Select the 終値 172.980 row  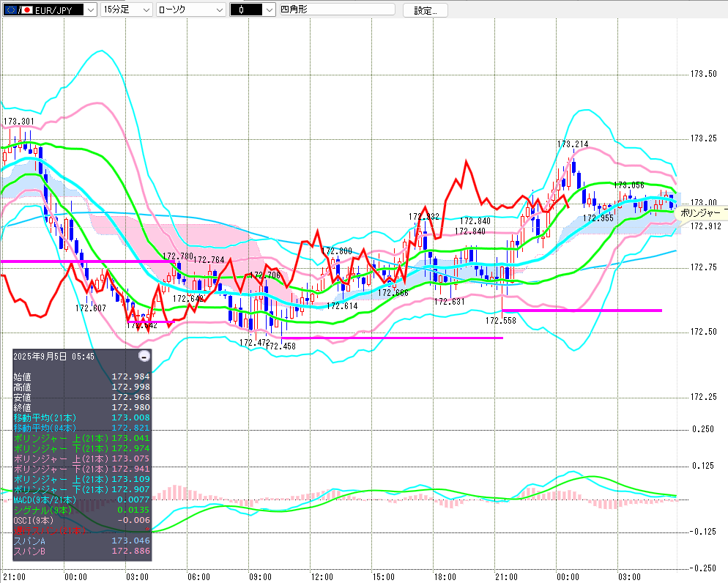point(82,407)
